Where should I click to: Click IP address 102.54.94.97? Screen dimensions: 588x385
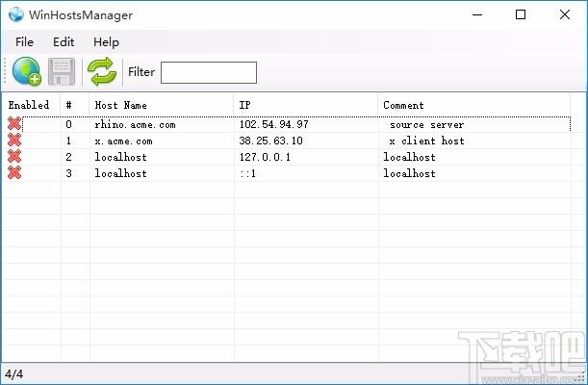pyautogui.click(x=273, y=124)
